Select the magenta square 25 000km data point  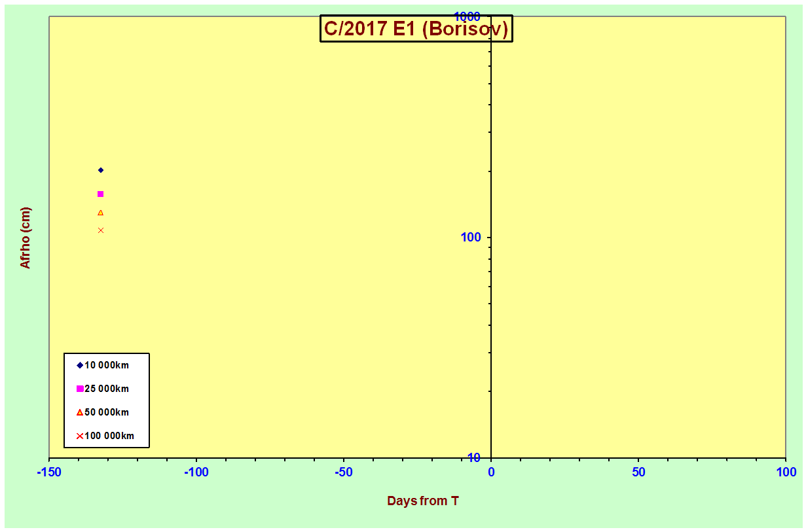[x=100, y=194]
